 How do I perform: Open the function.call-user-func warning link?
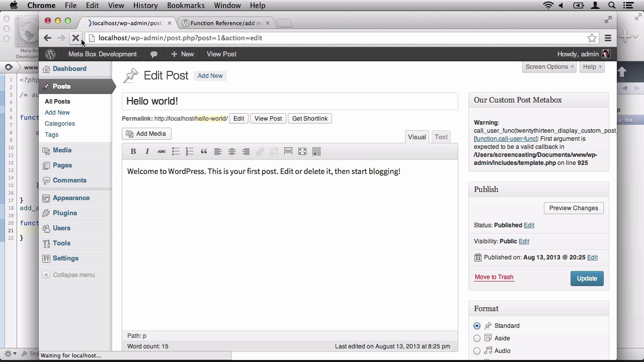coord(505,139)
